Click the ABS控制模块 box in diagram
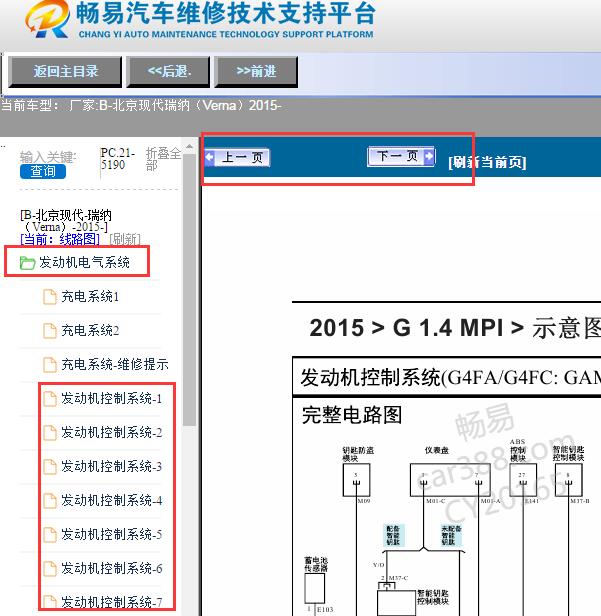Viewport: 601px width, 616px height. click(523, 480)
